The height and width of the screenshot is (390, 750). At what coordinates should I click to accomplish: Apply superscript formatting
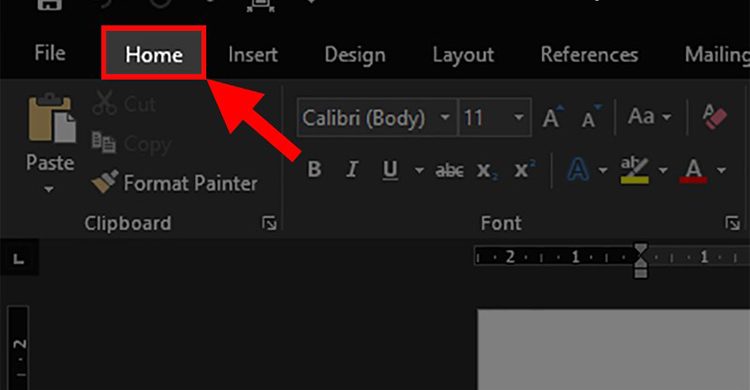[525, 169]
